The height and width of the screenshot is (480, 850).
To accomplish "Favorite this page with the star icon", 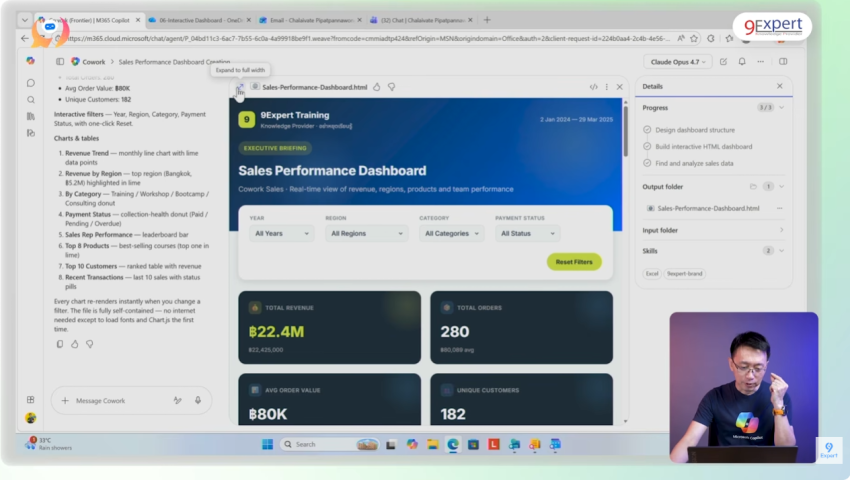I will click(x=694, y=39).
